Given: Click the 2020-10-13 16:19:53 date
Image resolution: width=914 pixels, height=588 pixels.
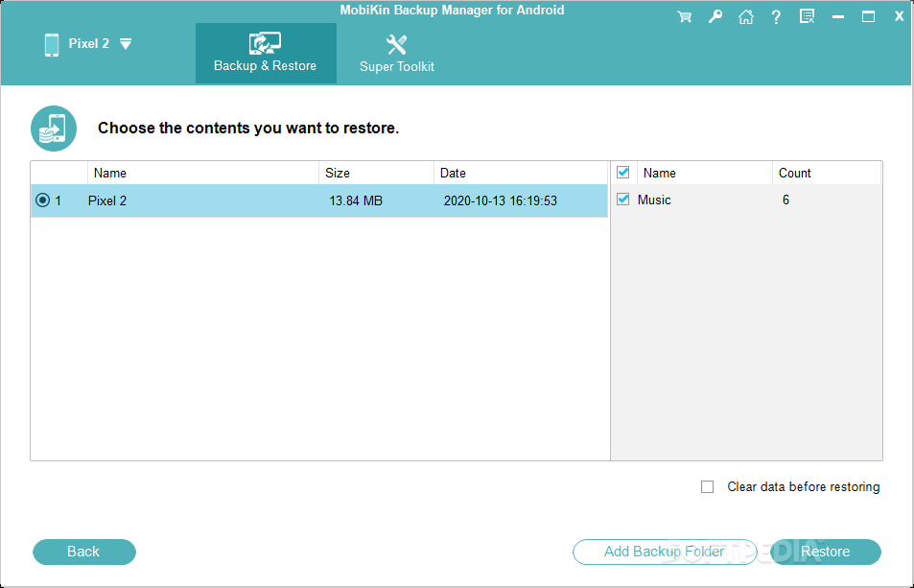Looking at the screenshot, I should point(500,201).
